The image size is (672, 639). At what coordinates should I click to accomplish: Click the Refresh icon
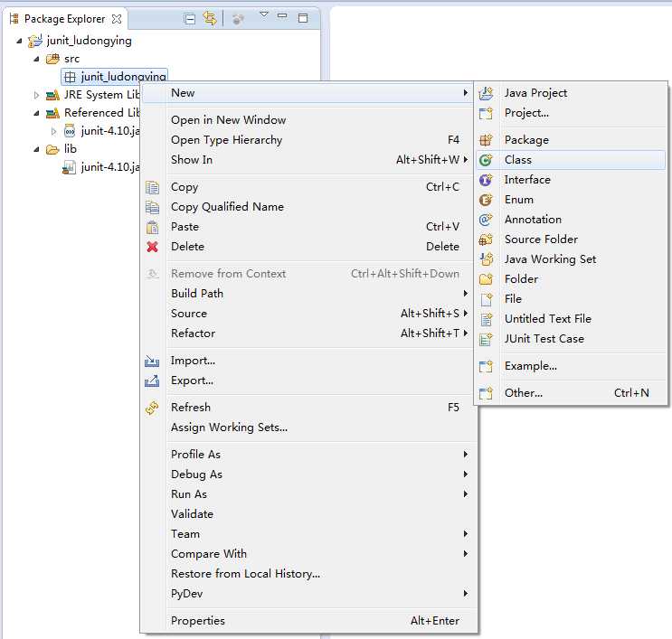coord(152,408)
